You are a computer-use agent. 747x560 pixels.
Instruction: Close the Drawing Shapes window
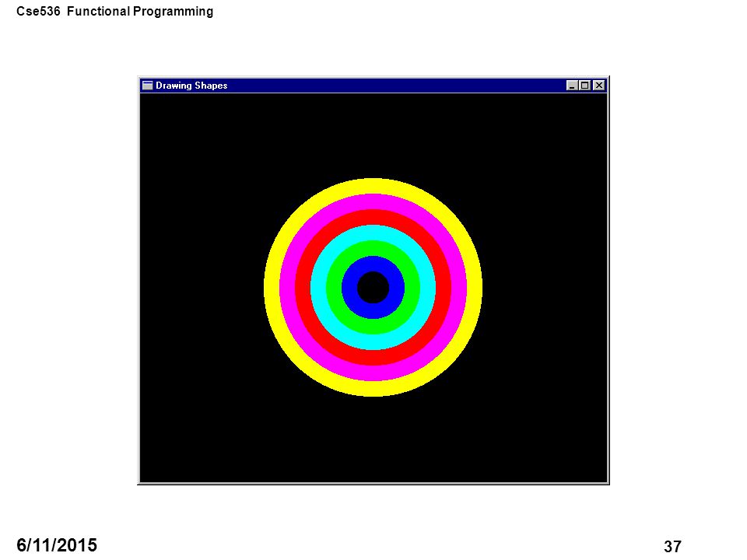599,86
